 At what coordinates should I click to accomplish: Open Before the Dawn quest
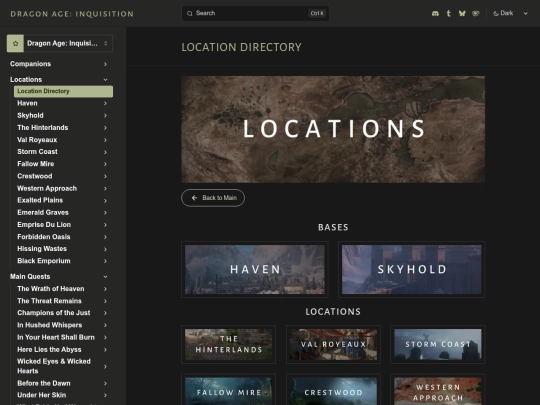point(44,383)
